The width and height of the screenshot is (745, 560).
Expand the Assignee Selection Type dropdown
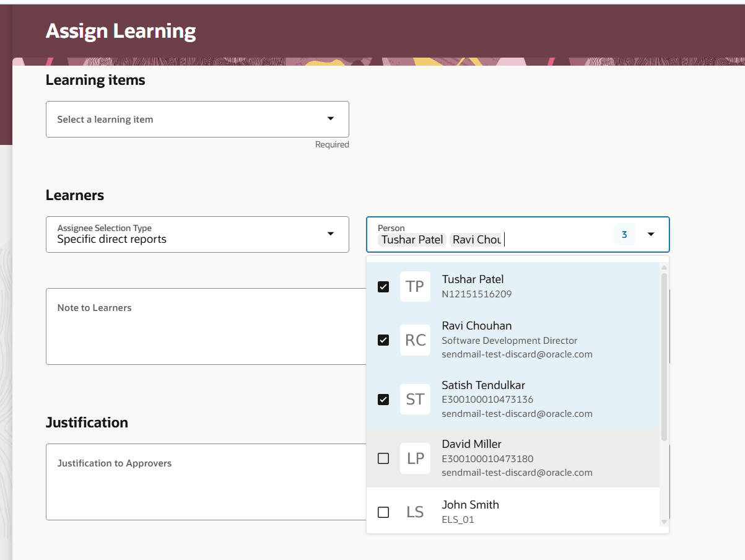click(x=330, y=234)
